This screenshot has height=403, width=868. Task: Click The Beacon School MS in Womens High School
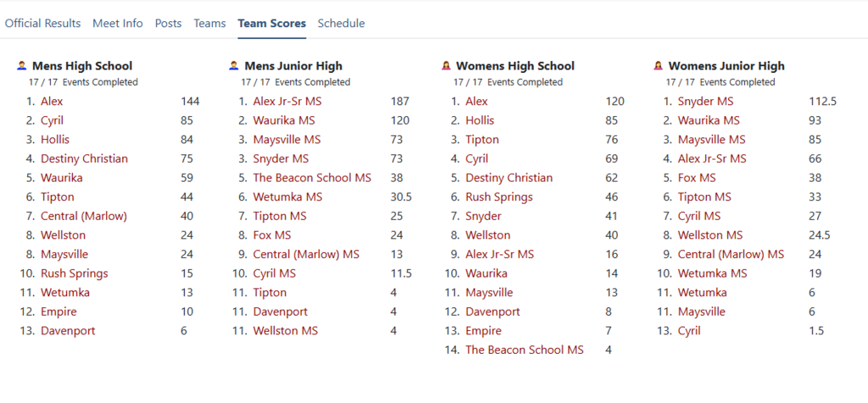click(524, 350)
